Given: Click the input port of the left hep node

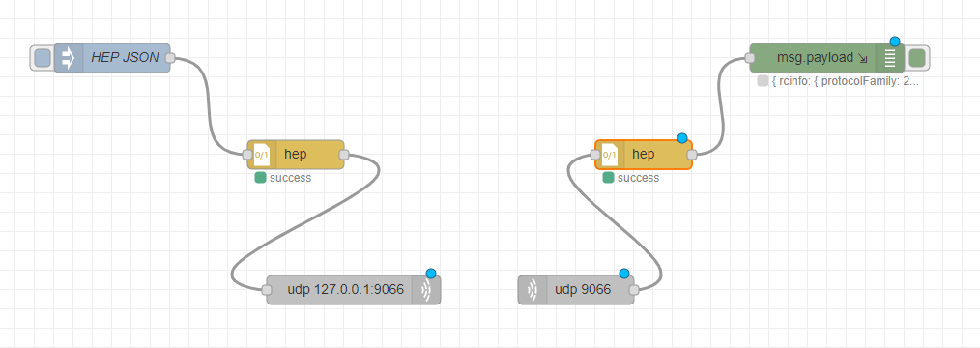Looking at the screenshot, I should coord(248,155).
